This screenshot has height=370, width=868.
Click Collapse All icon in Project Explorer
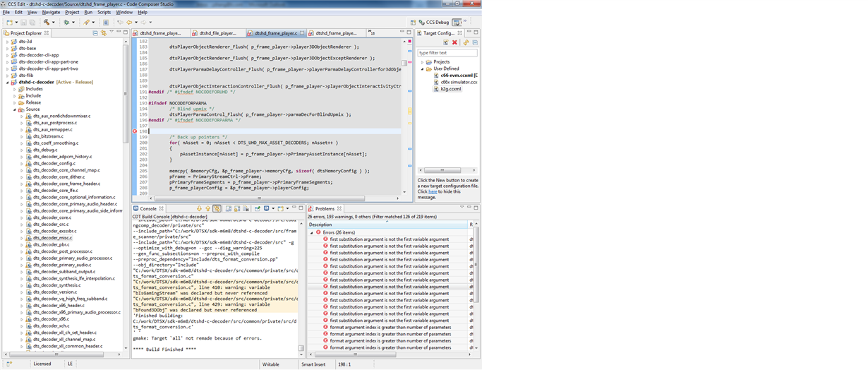pyautogui.click(x=95, y=32)
